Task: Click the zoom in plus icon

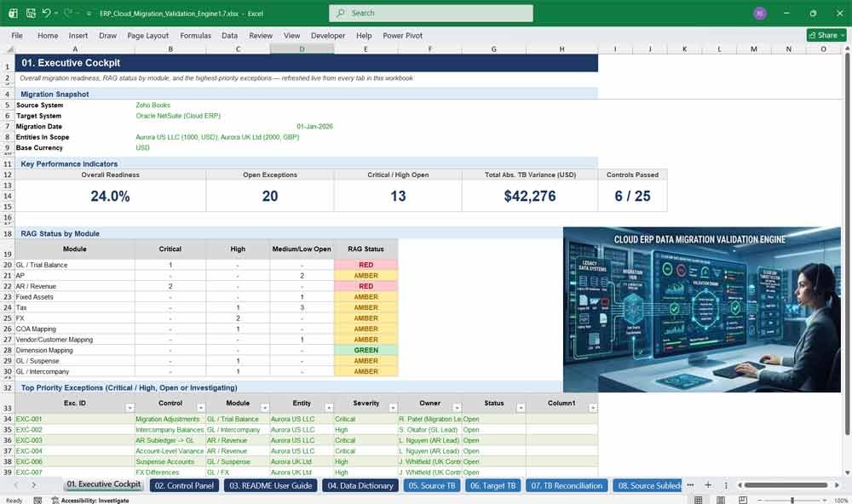Action: pos(826,501)
